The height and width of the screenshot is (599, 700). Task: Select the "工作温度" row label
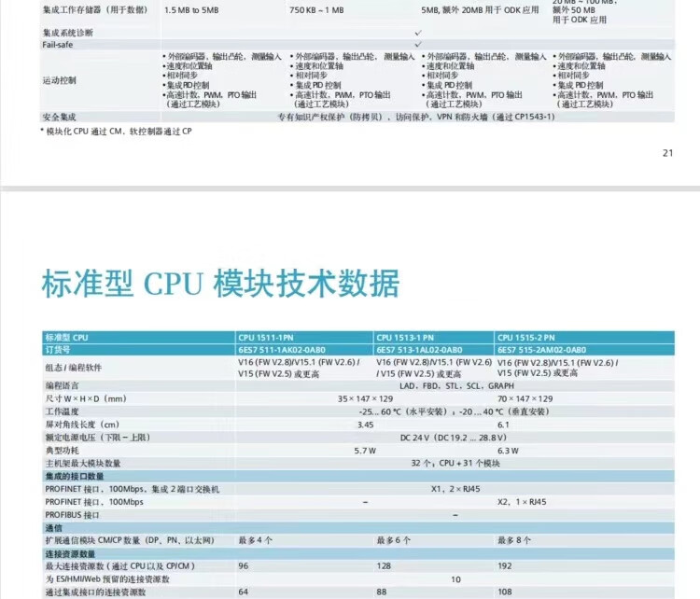62,411
